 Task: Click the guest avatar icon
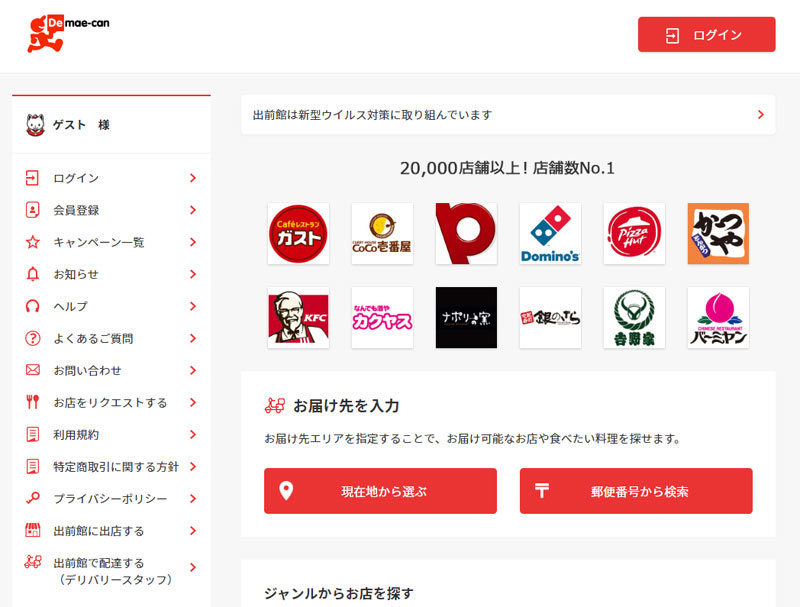point(35,125)
